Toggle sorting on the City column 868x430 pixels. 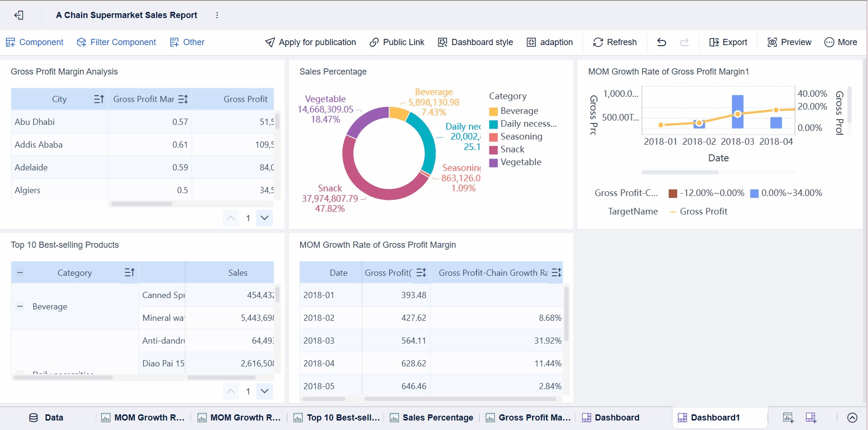pos(99,99)
